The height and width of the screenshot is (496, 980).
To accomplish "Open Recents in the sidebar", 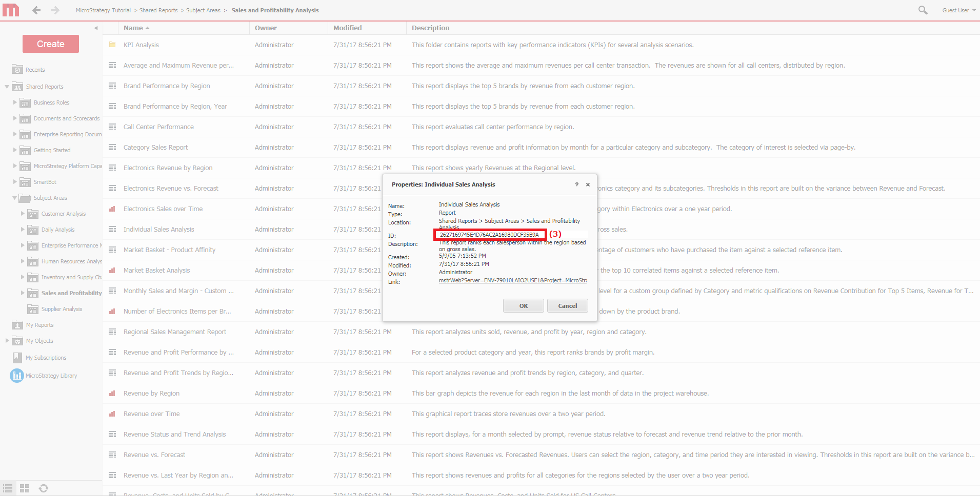I will (35, 70).
